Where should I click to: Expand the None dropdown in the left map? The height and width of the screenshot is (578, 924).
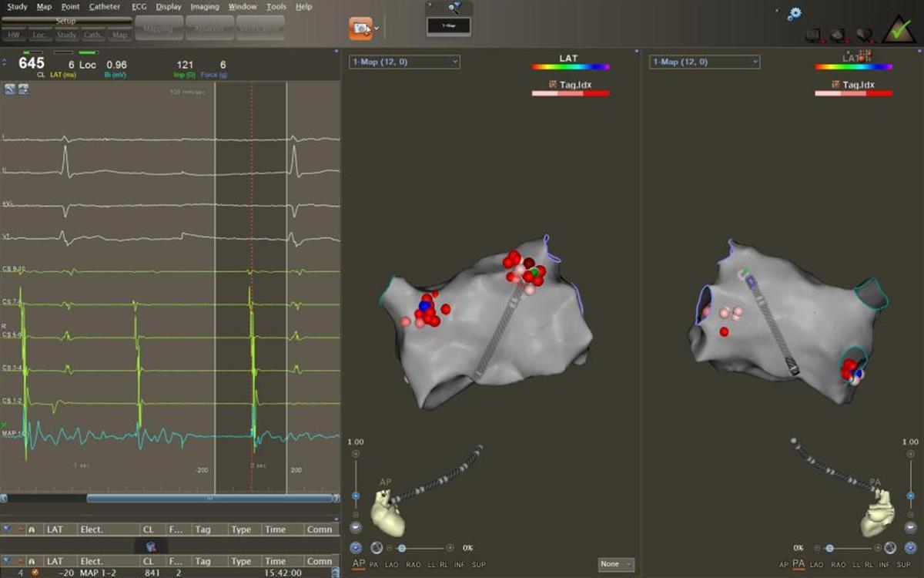coord(616,564)
